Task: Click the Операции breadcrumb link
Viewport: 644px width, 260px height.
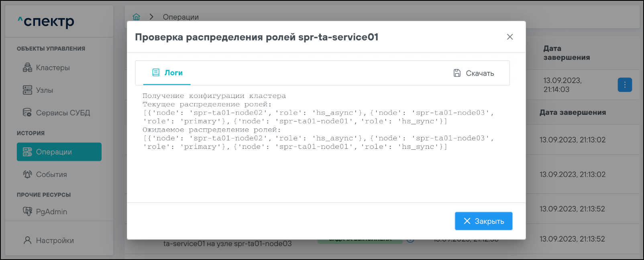Action: pyautogui.click(x=181, y=17)
